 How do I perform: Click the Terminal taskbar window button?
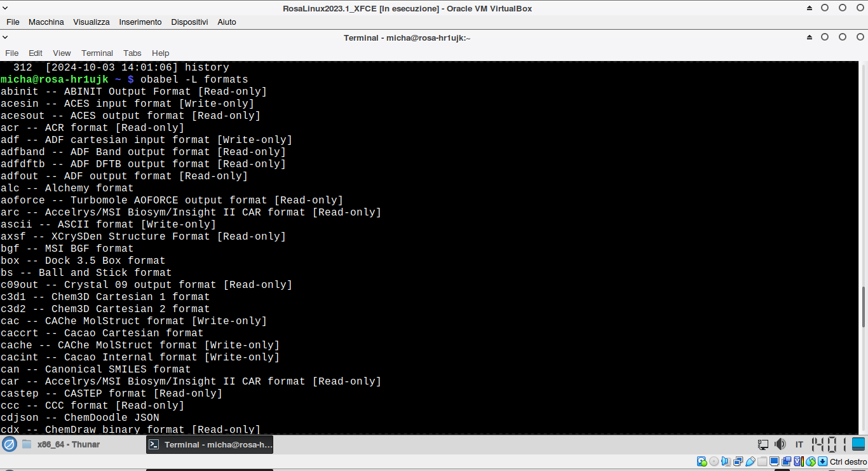(x=210, y=444)
